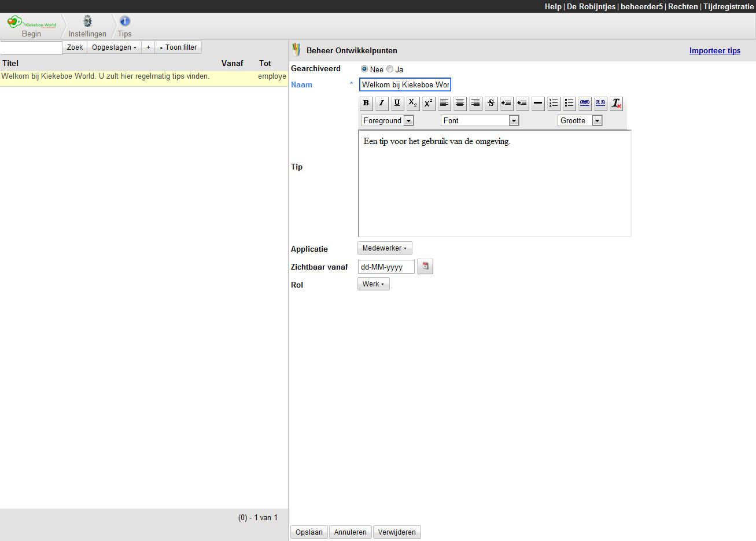The width and height of the screenshot is (756, 541).
Task: Select the 'Ja' archived radio button
Action: pyautogui.click(x=390, y=69)
